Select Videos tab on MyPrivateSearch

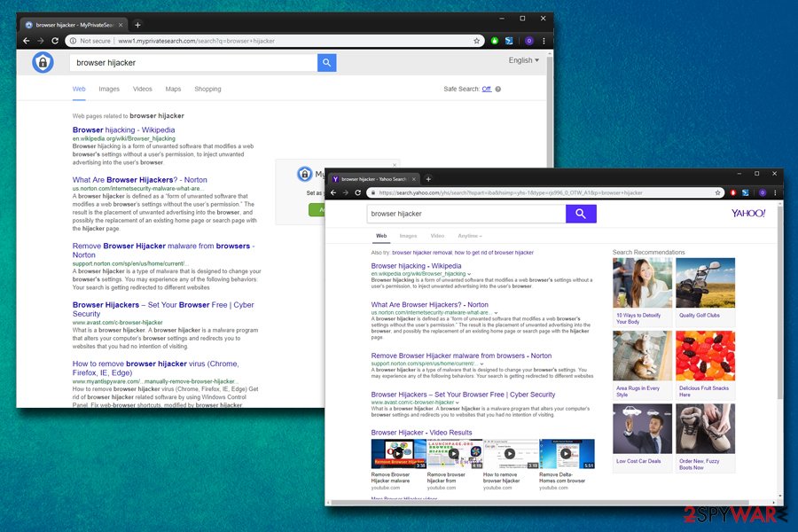[143, 89]
